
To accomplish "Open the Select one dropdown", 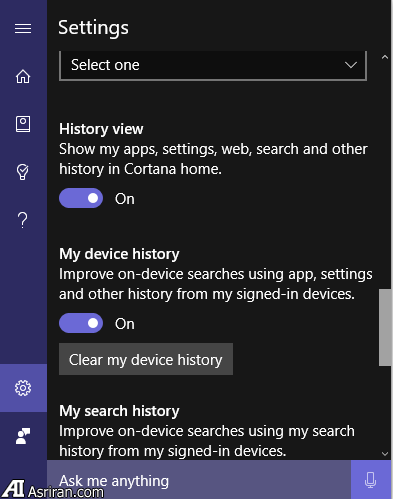I will tap(213, 65).
